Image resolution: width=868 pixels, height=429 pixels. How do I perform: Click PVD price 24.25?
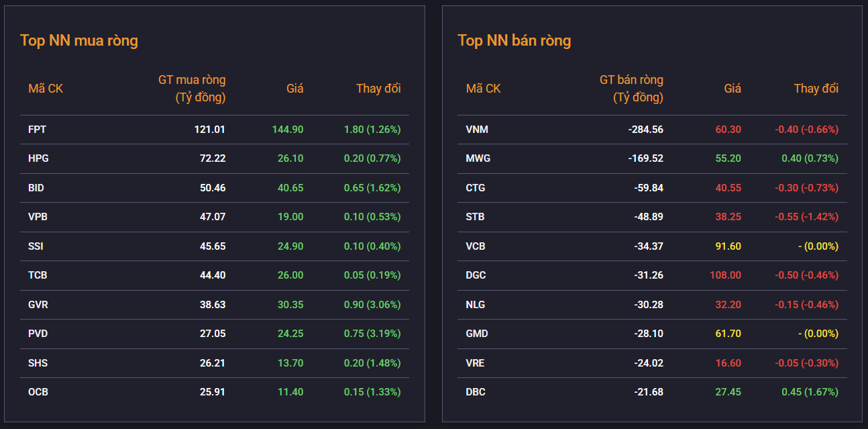pos(290,334)
